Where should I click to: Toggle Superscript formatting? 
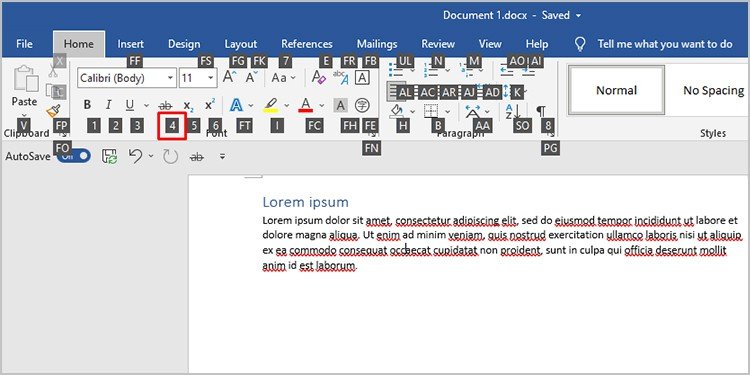pyautogui.click(x=210, y=105)
